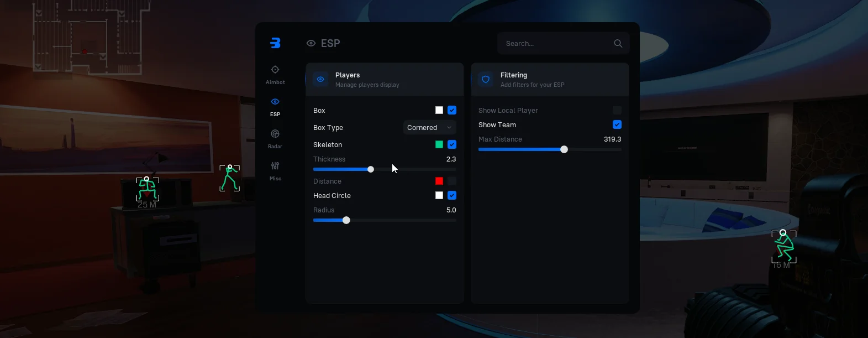Open the red Distance color swatch

439,181
